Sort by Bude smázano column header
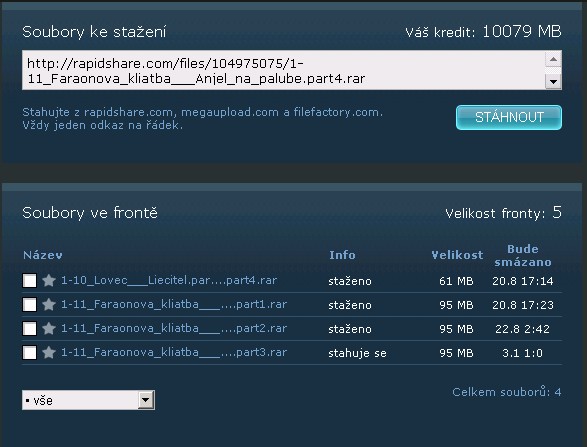The height and width of the screenshot is (447, 587). click(x=523, y=255)
